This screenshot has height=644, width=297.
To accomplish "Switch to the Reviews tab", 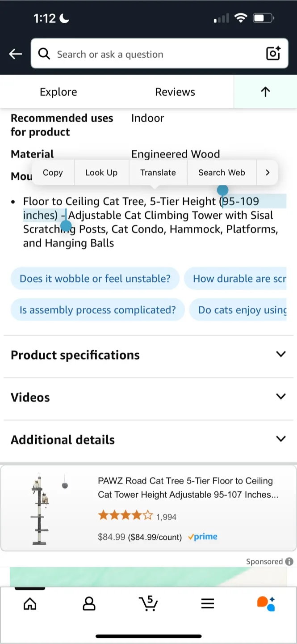I will [x=175, y=92].
